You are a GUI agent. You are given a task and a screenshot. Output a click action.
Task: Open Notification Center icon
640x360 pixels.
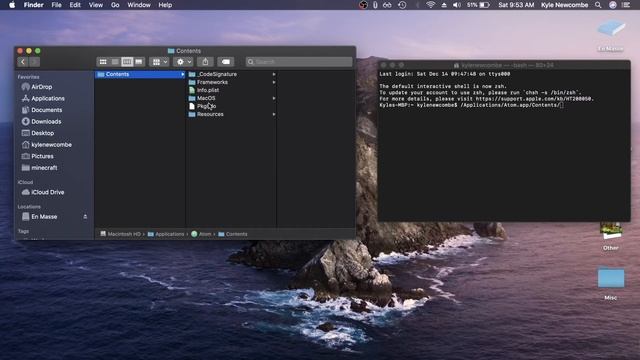626,5
